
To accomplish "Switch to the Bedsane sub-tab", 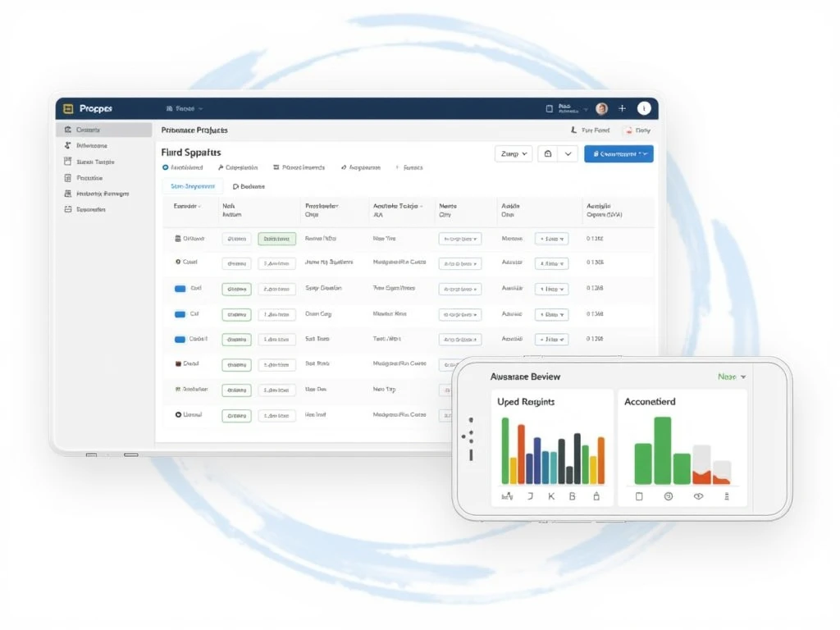I will click(x=249, y=186).
